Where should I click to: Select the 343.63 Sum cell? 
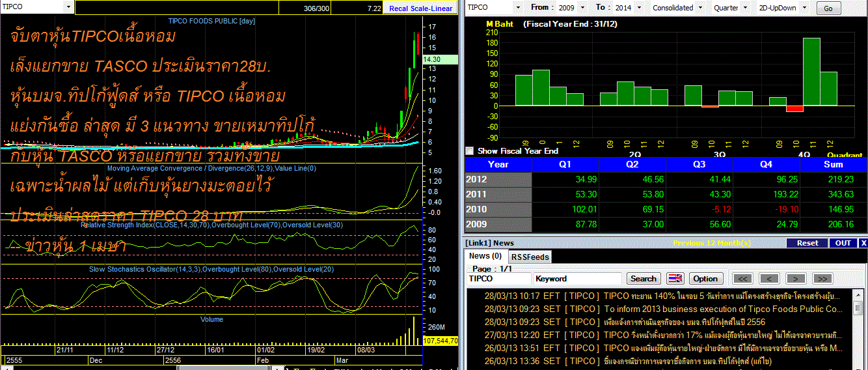click(834, 194)
